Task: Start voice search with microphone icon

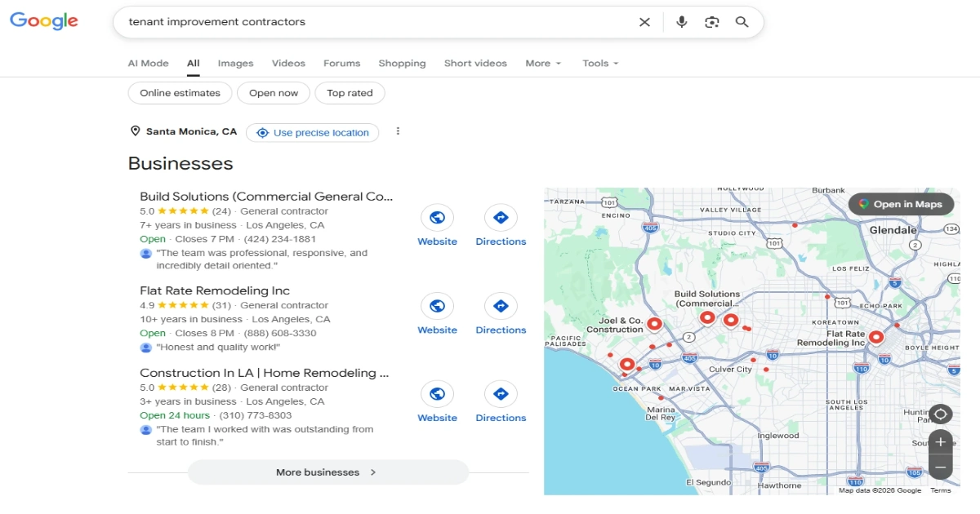Action: (682, 22)
